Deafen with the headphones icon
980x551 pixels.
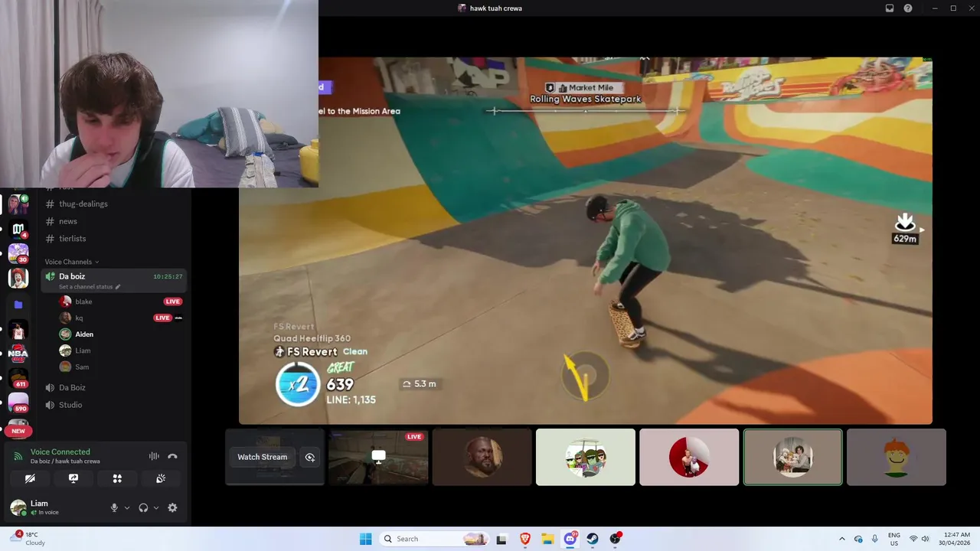[x=143, y=507]
